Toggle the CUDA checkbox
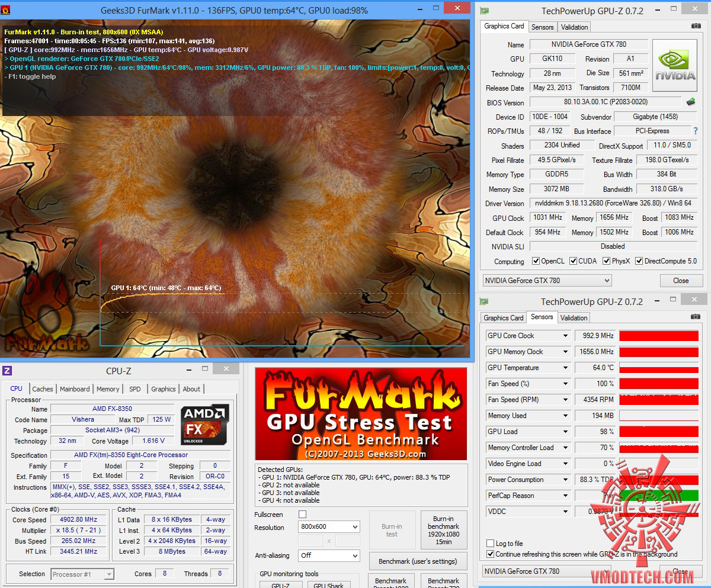Viewport: 711px width, 588px height. [573, 261]
